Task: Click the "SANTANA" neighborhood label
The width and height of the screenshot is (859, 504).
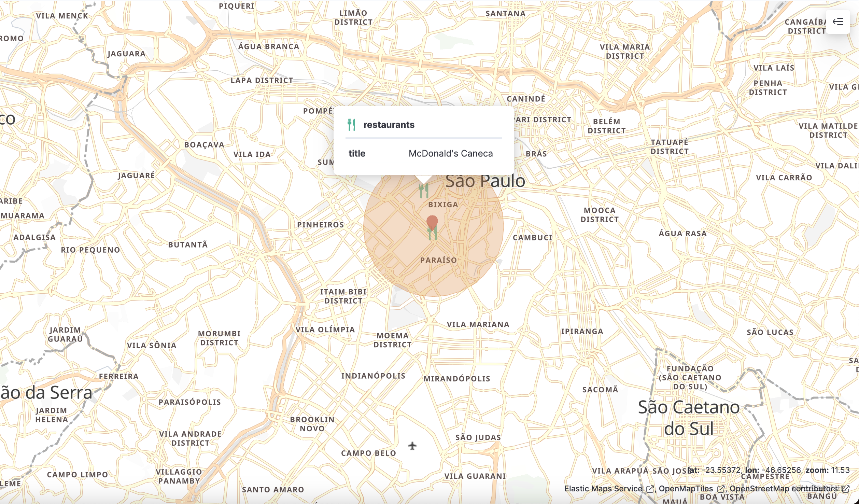Action: 506,13
